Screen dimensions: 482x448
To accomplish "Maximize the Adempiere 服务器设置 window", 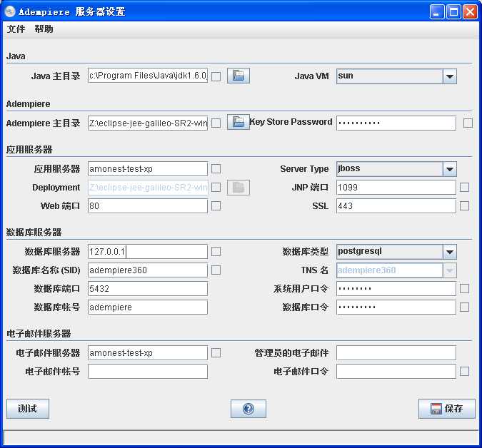I will (453, 12).
